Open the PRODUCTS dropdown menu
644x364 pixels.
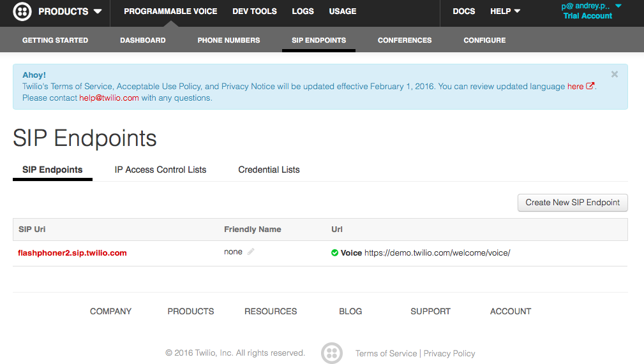pos(70,11)
